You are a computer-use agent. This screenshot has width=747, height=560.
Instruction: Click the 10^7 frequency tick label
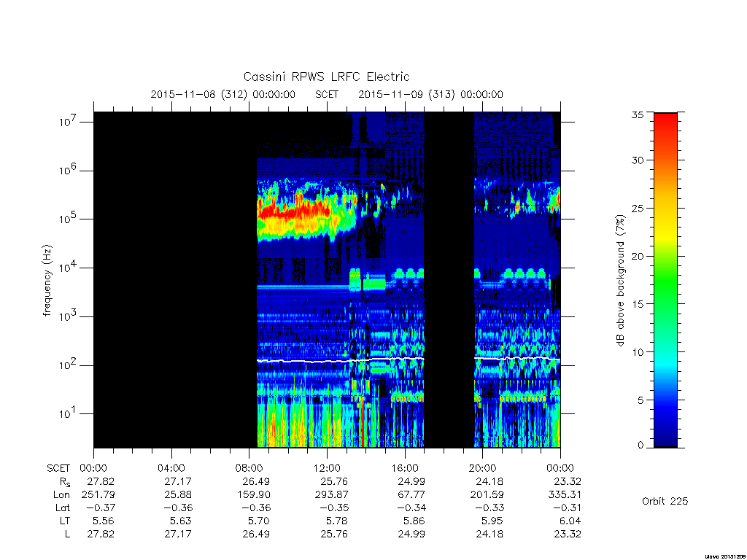(x=69, y=121)
